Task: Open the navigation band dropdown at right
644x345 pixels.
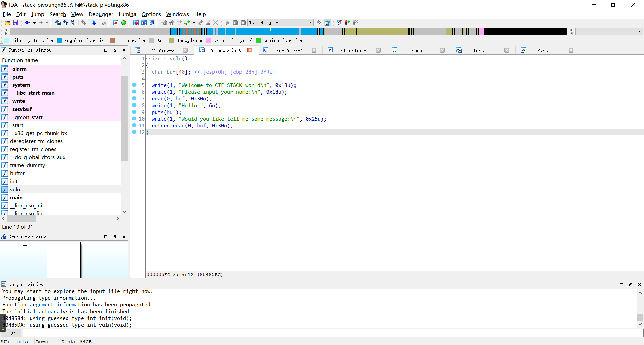Action: 640,31
